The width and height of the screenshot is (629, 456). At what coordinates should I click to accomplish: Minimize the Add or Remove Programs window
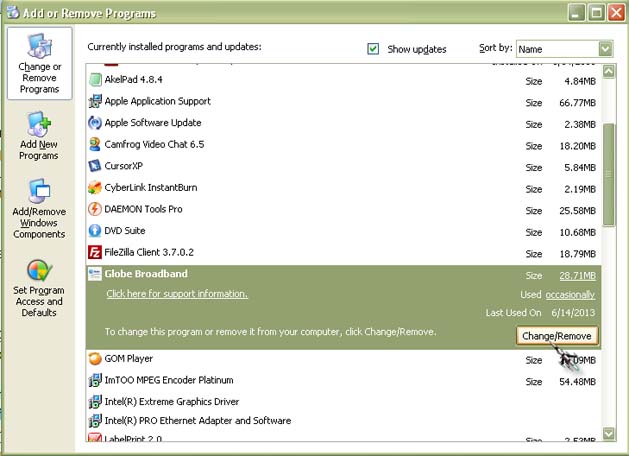coord(576,13)
